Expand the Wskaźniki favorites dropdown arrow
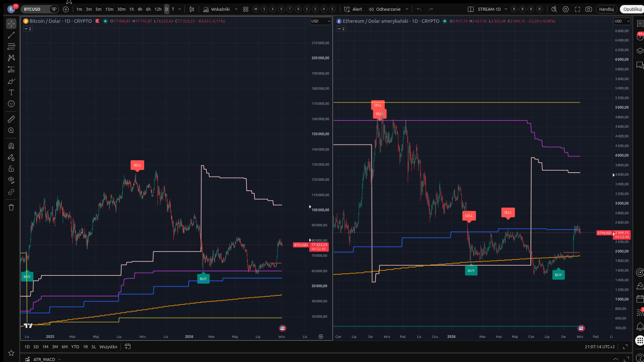The width and height of the screenshot is (644, 362). click(236, 9)
